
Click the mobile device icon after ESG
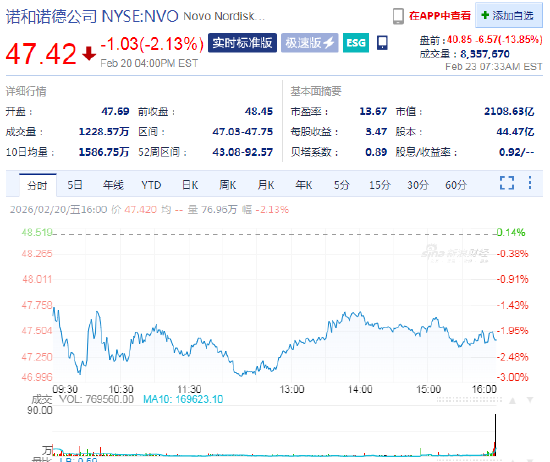[x=382, y=43]
